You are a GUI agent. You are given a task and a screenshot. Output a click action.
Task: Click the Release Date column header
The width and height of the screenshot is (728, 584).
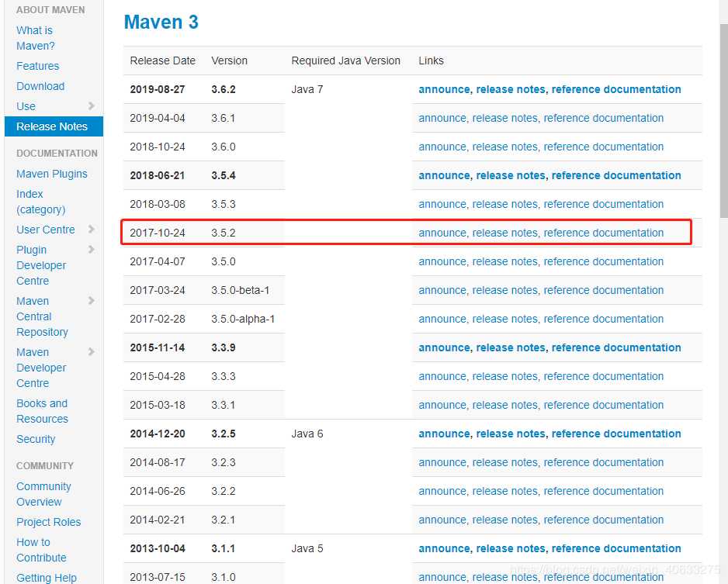point(162,60)
